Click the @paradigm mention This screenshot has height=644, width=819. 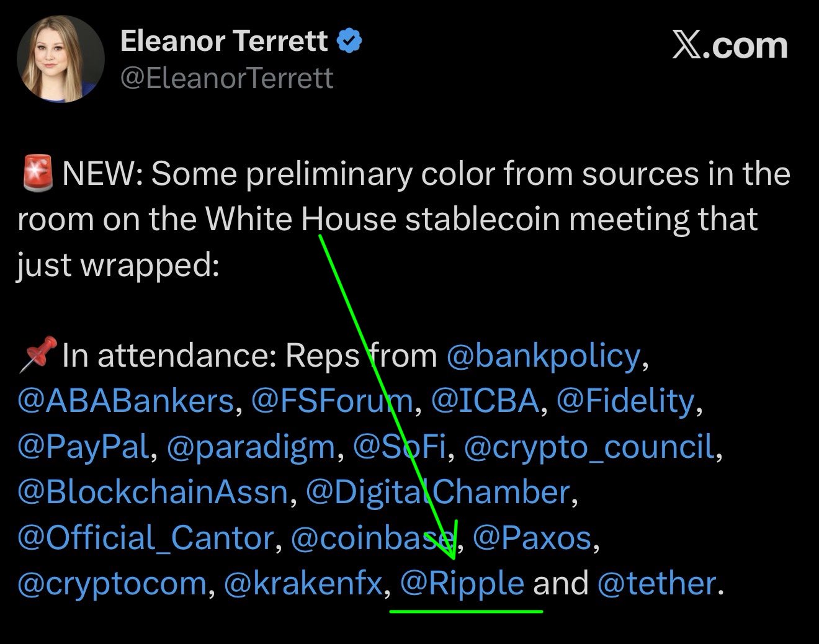[x=251, y=447]
